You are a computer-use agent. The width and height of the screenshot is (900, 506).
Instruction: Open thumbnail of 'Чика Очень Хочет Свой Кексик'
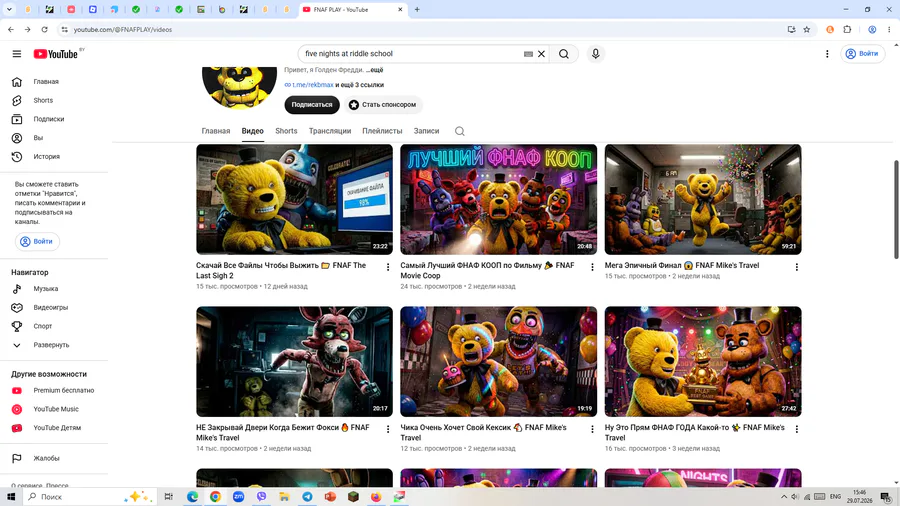(499, 361)
